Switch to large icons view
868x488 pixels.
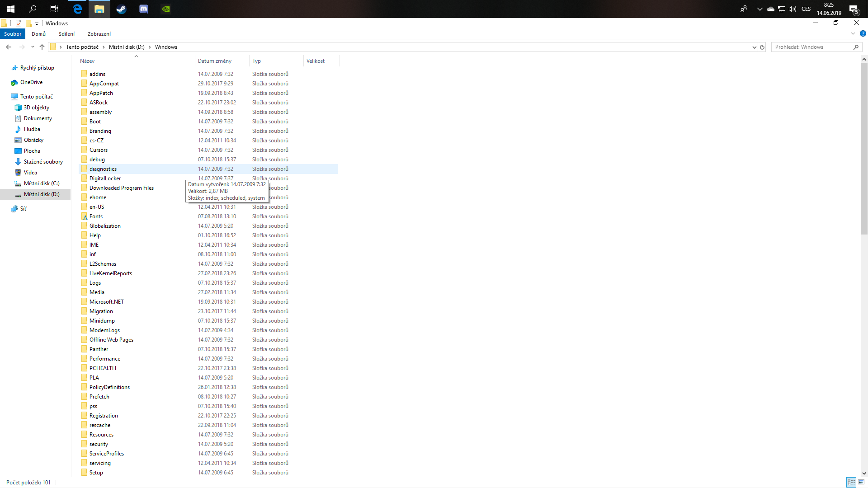[861, 482]
